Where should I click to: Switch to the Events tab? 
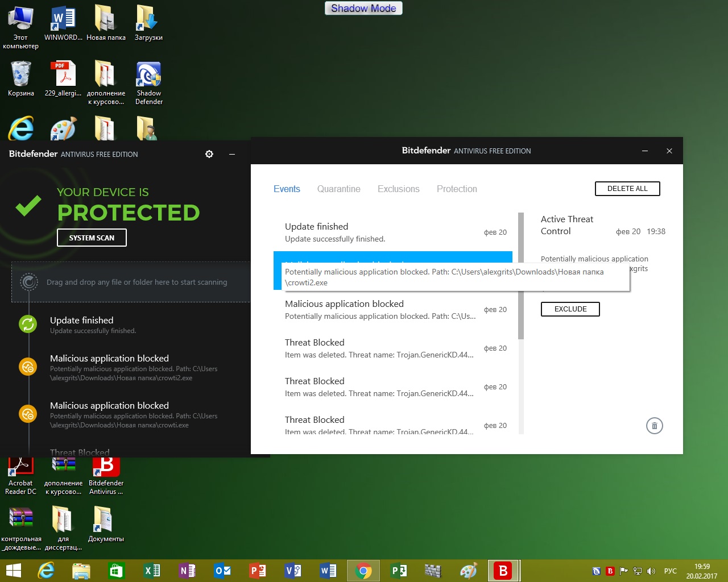[x=287, y=189]
